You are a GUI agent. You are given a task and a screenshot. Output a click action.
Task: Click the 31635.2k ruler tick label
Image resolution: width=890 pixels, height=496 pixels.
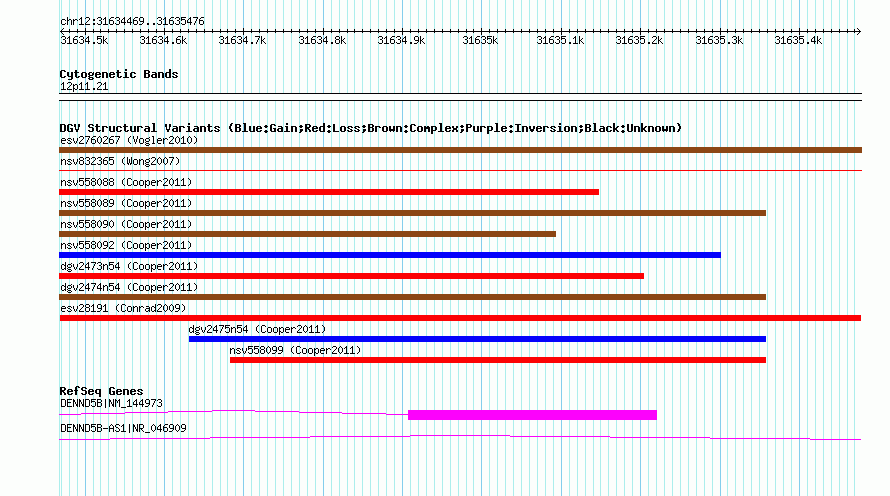(x=639, y=40)
